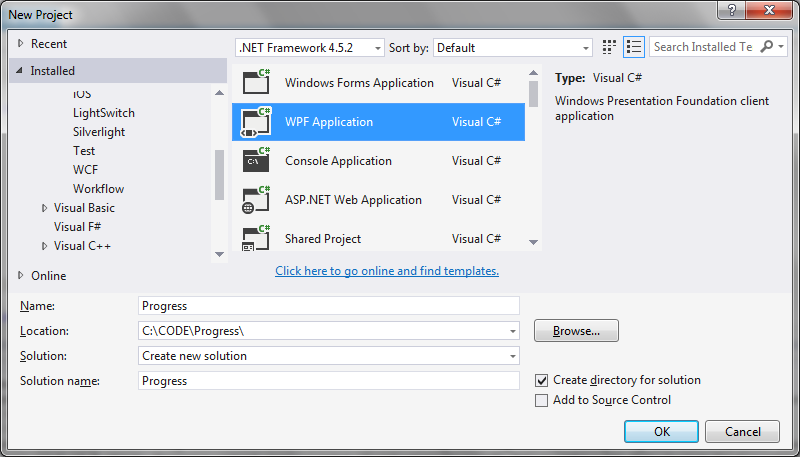Switch to small icons view
Image resolution: width=800 pixels, height=457 pixels.
(x=609, y=47)
